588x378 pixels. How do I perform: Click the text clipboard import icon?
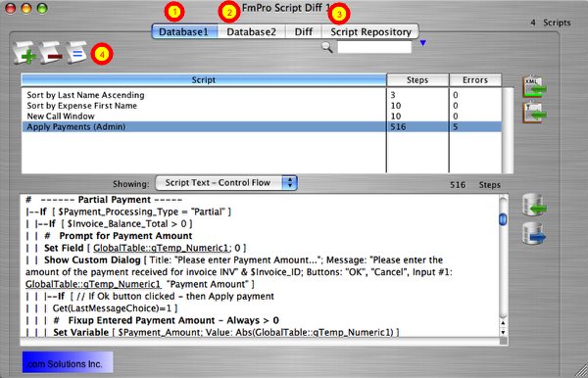pos(534,112)
